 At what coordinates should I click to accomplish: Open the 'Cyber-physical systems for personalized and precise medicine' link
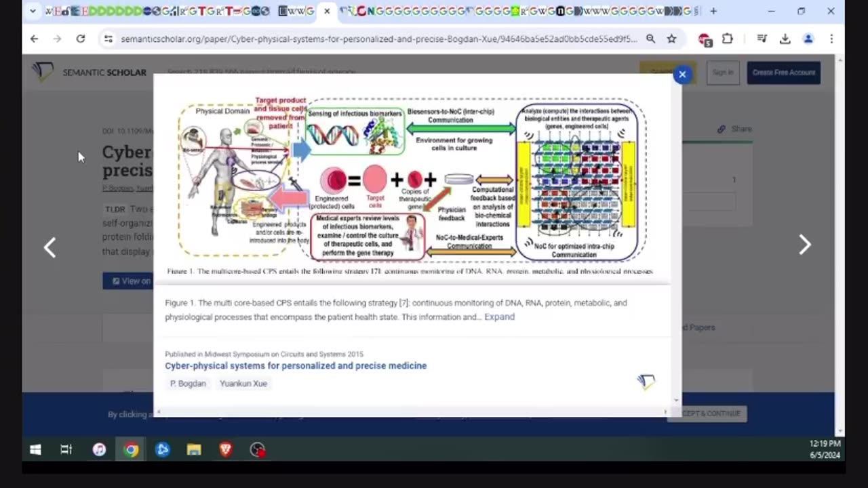[296, 365]
